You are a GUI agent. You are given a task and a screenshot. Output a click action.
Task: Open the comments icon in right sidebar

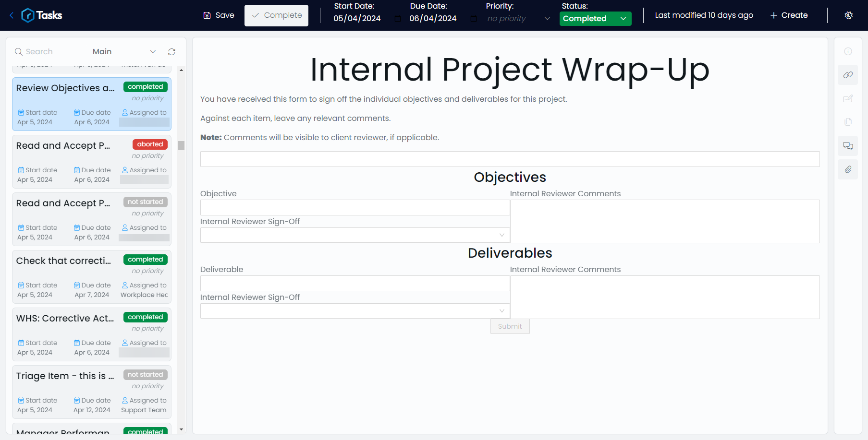pos(848,145)
